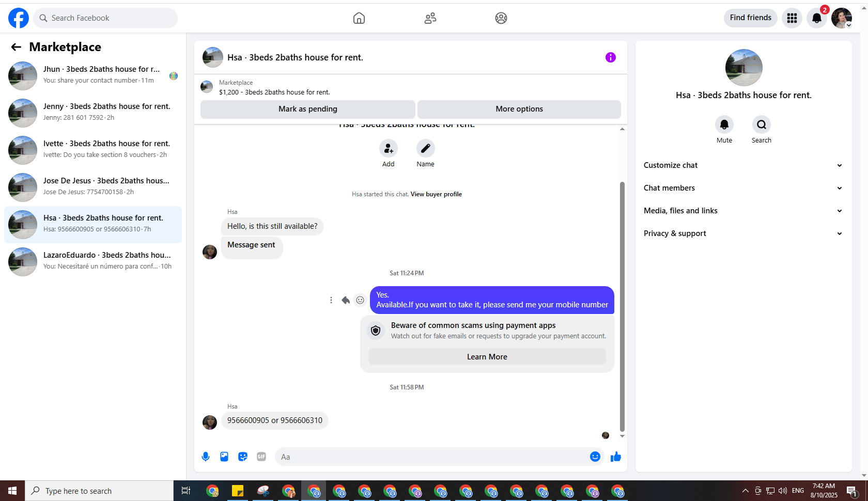Click the listing thumbnail in chat header
This screenshot has width=868, height=501.
pos(213,57)
